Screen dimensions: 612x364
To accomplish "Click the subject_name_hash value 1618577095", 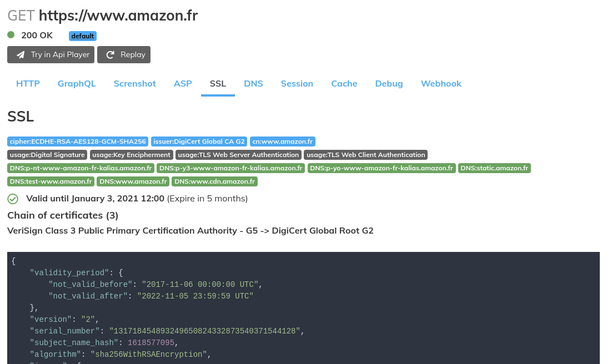I will coord(151,342).
